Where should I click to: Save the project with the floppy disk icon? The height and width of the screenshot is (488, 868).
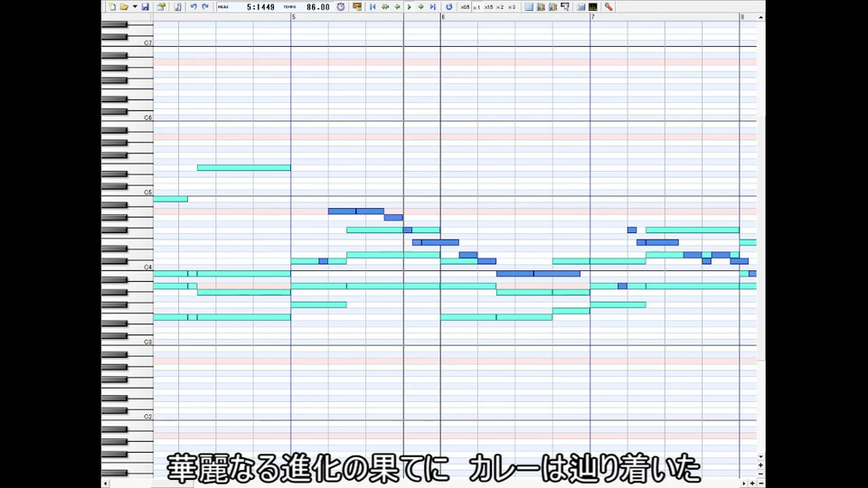(x=145, y=6)
